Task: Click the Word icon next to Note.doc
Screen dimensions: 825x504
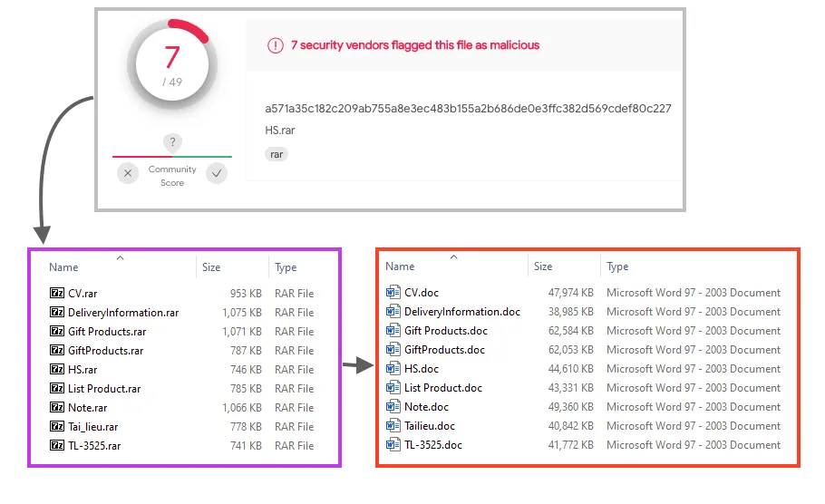Action: 393,406
